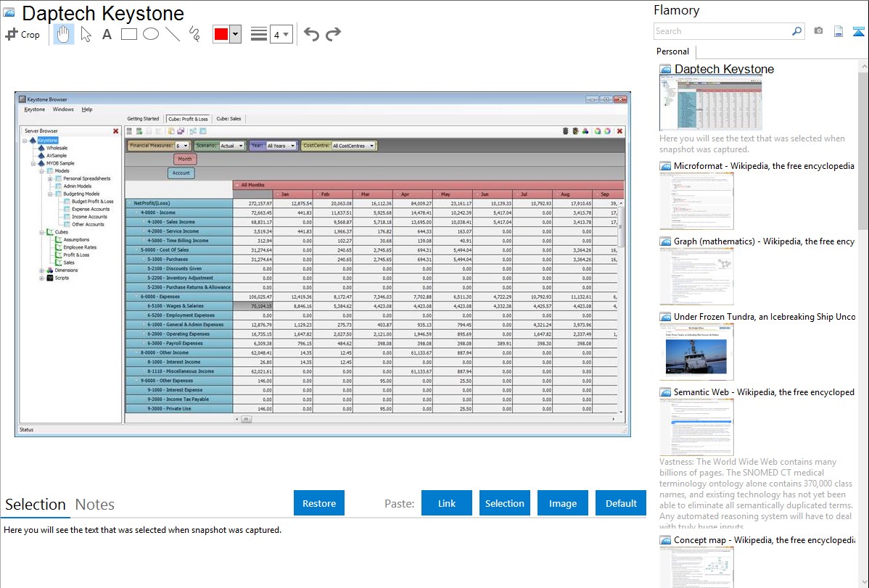Click the Paste Link button
This screenshot has height=588, width=869.
click(x=447, y=503)
